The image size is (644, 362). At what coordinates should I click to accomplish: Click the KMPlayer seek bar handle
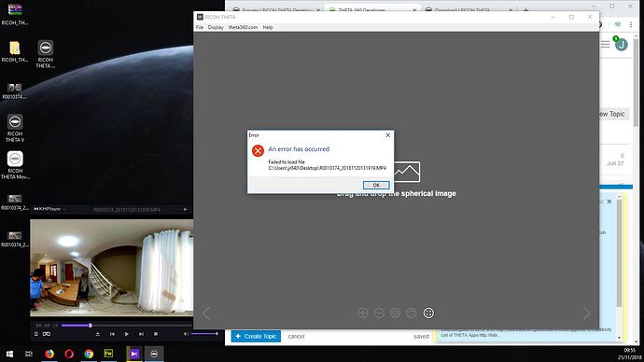(x=91, y=326)
